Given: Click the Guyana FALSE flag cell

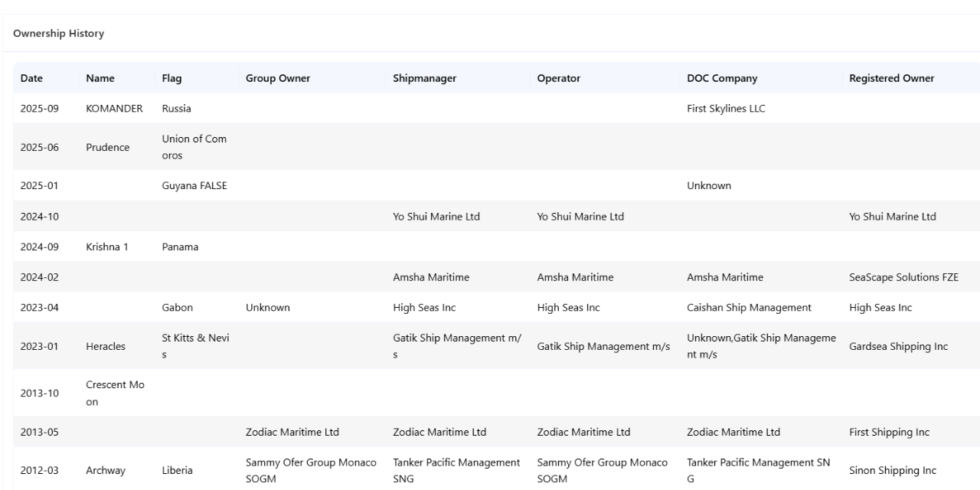Looking at the screenshot, I should 194,185.
